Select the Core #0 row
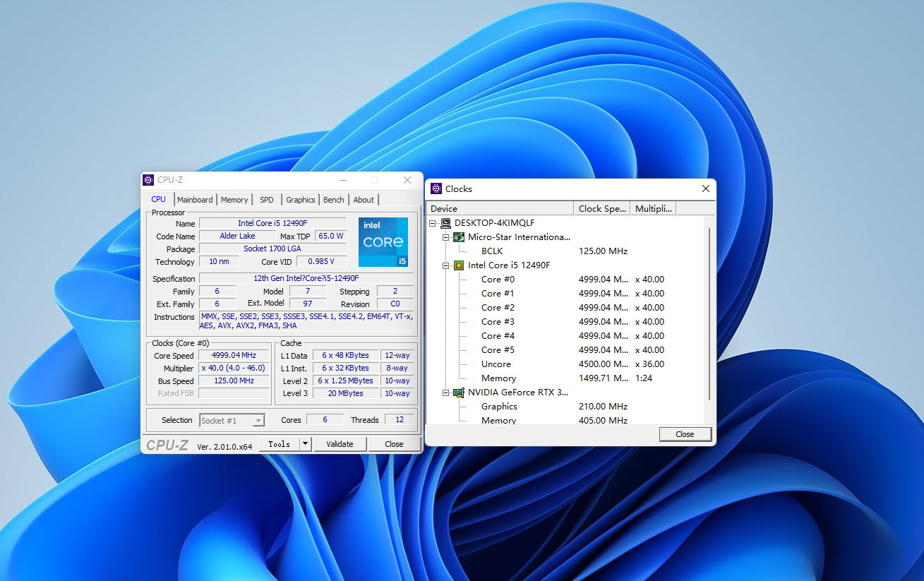The height and width of the screenshot is (581, 924). click(x=498, y=280)
